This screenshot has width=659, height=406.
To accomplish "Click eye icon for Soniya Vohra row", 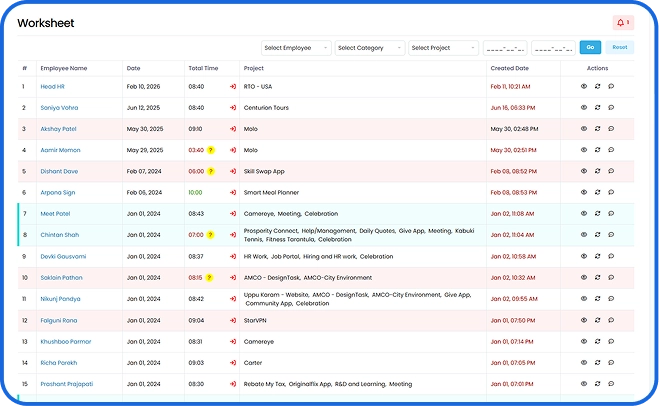I will coord(584,108).
